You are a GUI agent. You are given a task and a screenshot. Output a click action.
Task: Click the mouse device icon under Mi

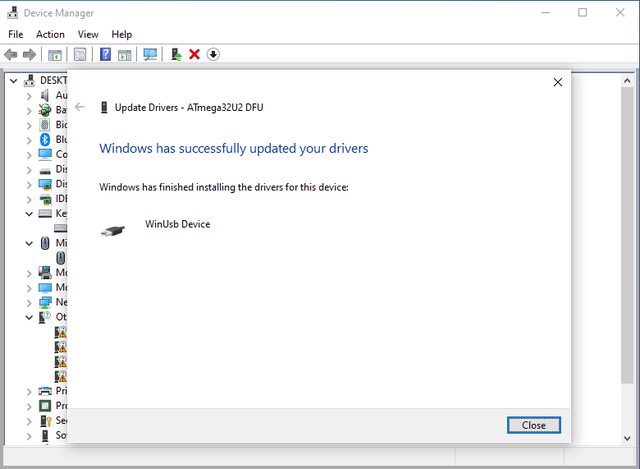click(x=60, y=258)
